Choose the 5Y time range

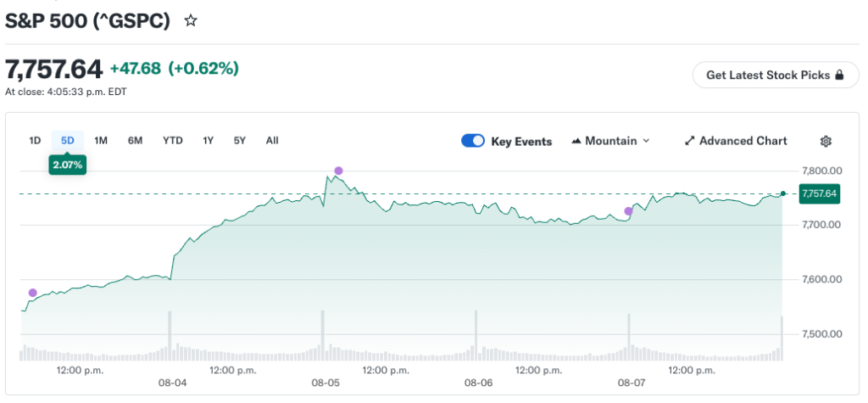coord(239,141)
